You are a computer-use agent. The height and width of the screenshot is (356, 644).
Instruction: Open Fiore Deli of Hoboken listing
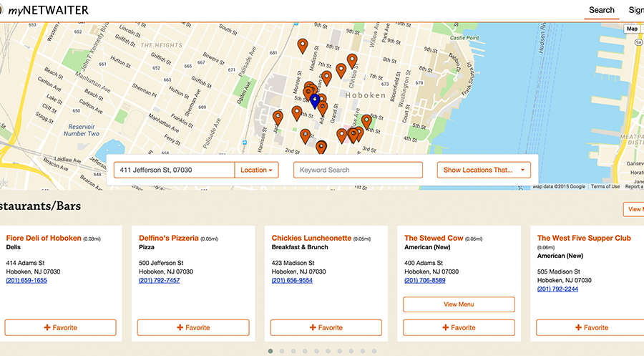click(x=44, y=238)
